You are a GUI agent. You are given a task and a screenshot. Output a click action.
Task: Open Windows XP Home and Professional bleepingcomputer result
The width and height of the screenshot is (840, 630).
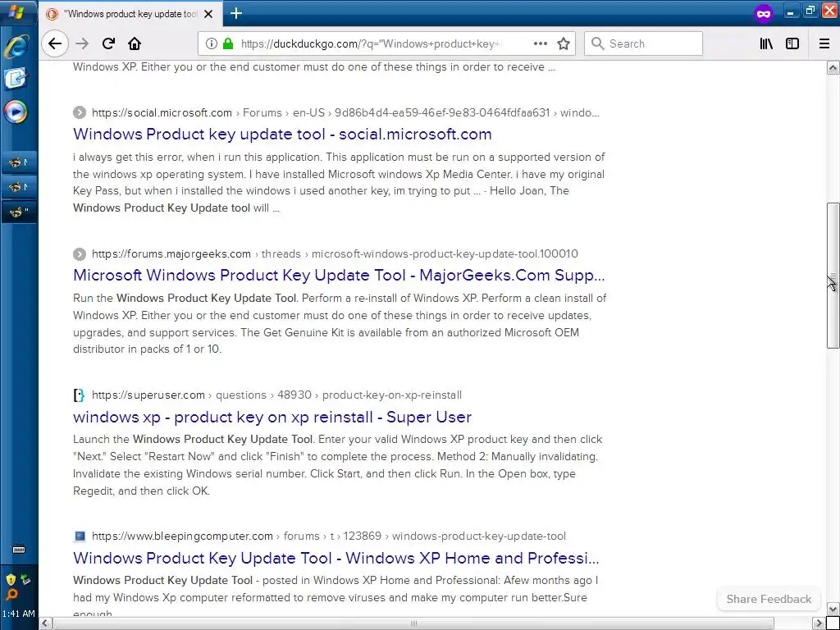336,558
